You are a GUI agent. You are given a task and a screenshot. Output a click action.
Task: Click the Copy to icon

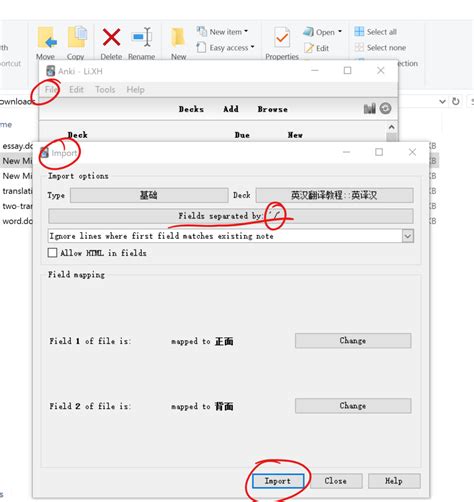coord(77,37)
